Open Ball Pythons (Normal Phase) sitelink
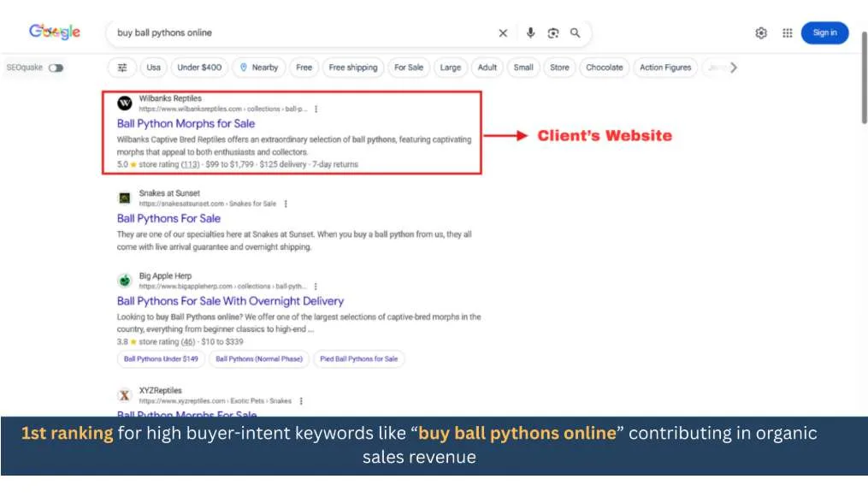Screen dimensions: 868x497 259,358
